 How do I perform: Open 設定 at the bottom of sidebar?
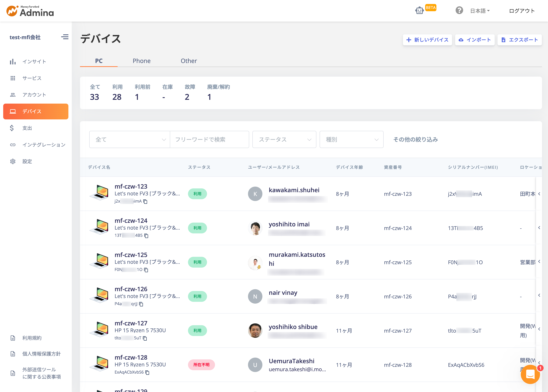(27, 161)
